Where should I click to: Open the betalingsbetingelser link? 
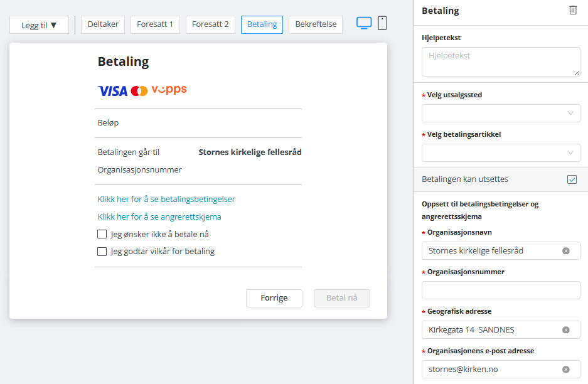tap(166, 199)
